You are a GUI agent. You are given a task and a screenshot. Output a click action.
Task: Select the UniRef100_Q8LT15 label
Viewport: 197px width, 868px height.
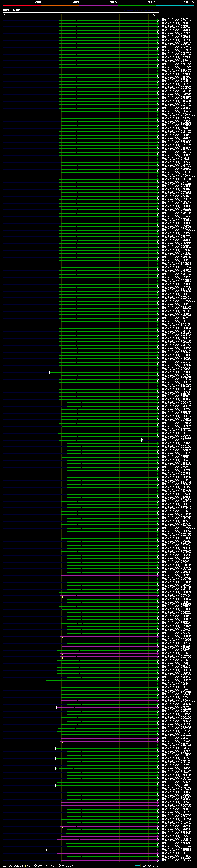(x=176, y=813)
